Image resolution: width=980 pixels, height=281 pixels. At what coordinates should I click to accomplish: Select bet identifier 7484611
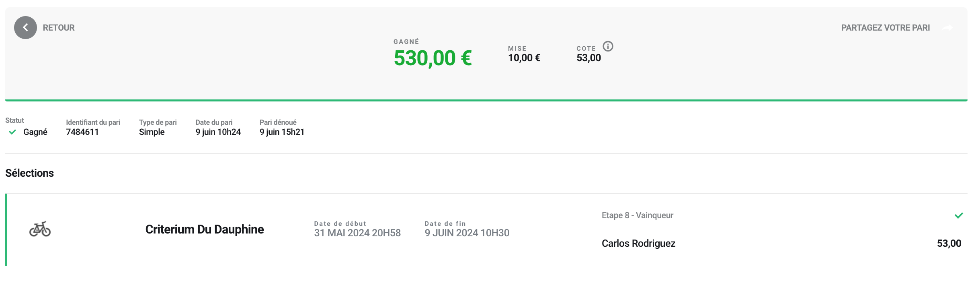click(82, 132)
